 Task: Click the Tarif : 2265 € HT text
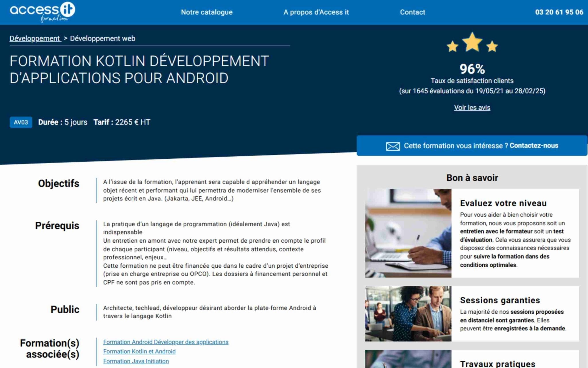pos(122,122)
